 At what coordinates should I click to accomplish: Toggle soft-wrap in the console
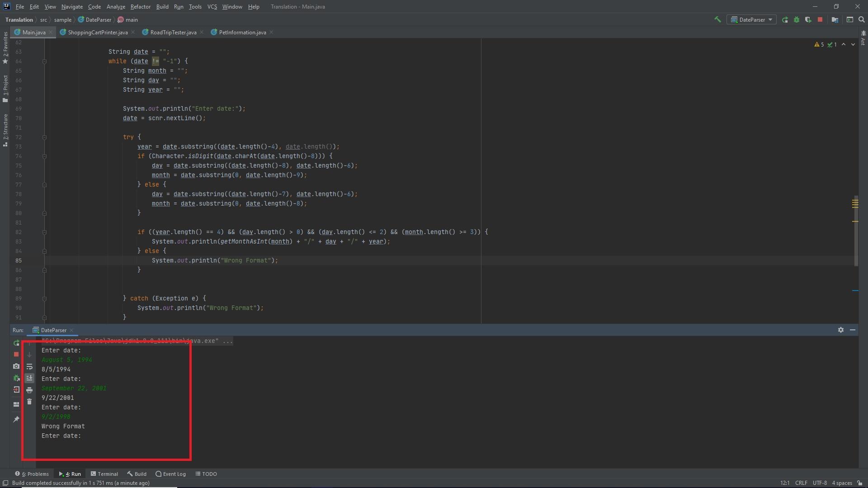point(29,366)
